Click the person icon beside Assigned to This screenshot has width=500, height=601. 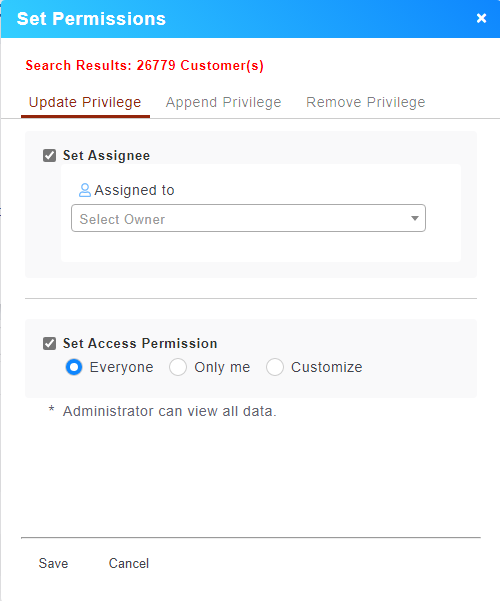84,190
